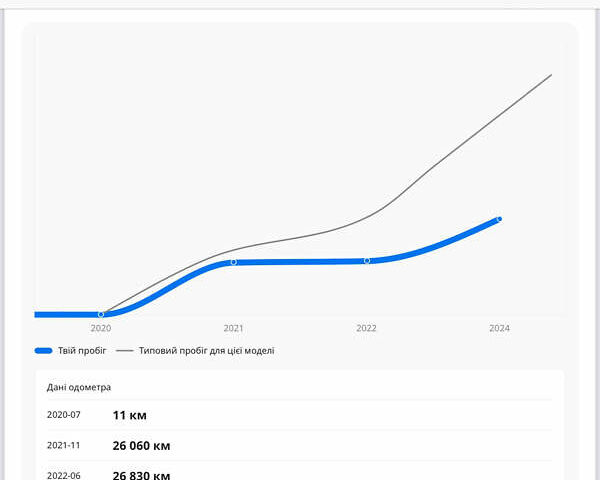Click the blue legend swatch for 'Твій пробіг'

(x=43, y=351)
